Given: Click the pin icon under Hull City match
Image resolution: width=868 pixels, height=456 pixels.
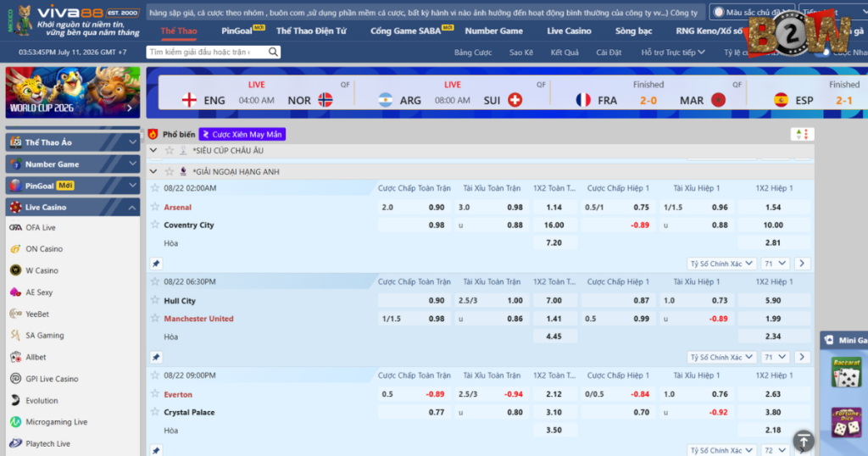Looking at the screenshot, I should (x=156, y=358).
